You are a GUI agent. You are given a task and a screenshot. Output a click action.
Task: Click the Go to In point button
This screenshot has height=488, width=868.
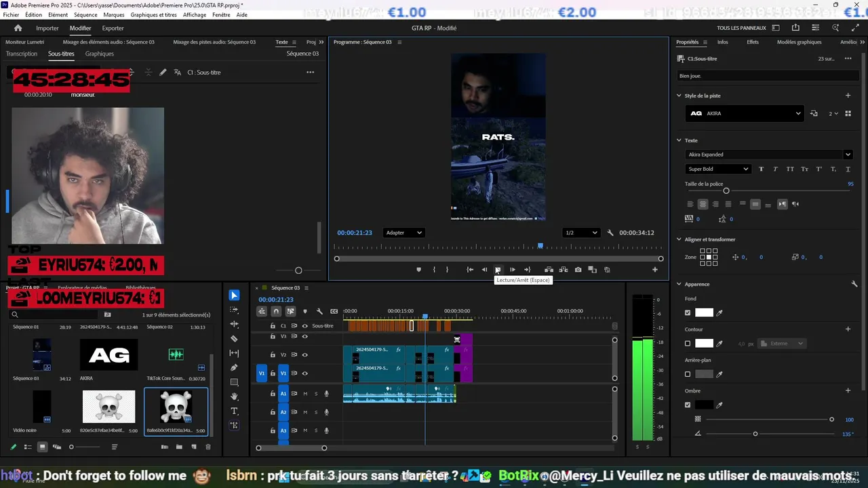[470, 270]
